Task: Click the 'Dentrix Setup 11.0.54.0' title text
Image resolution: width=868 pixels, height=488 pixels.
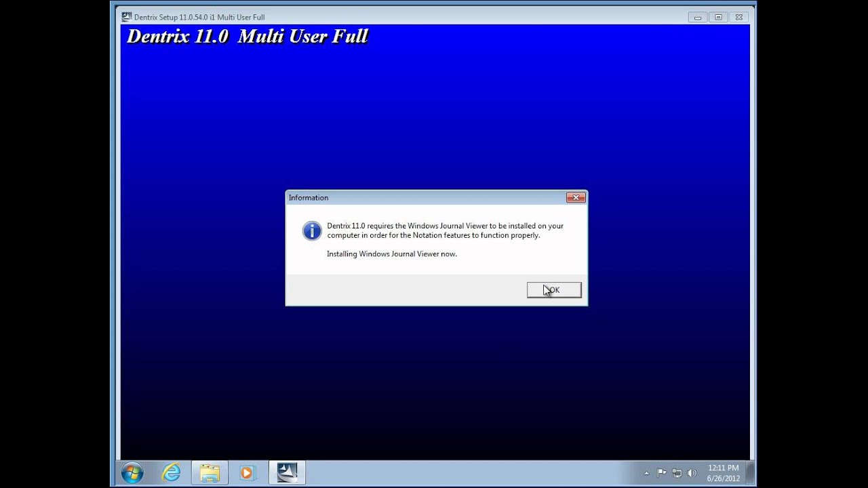Action: coord(199,17)
